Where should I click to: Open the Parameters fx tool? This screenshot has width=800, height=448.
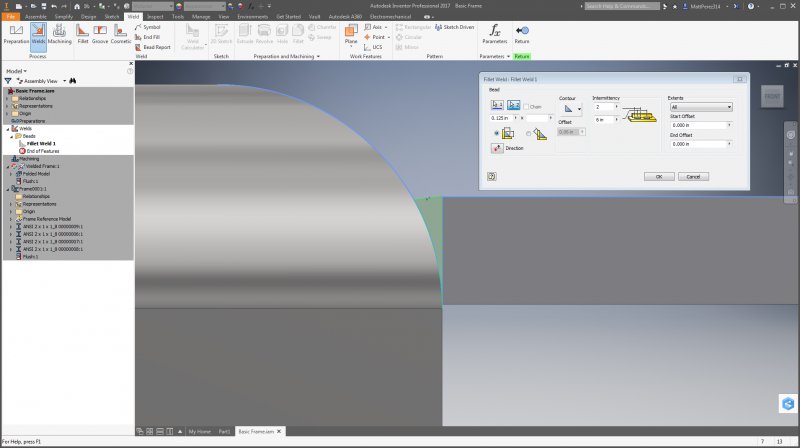pyautogui.click(x=494, y=35)
